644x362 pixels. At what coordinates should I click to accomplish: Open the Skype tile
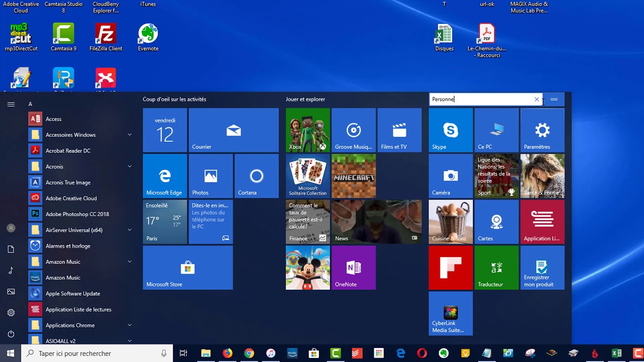450,130
